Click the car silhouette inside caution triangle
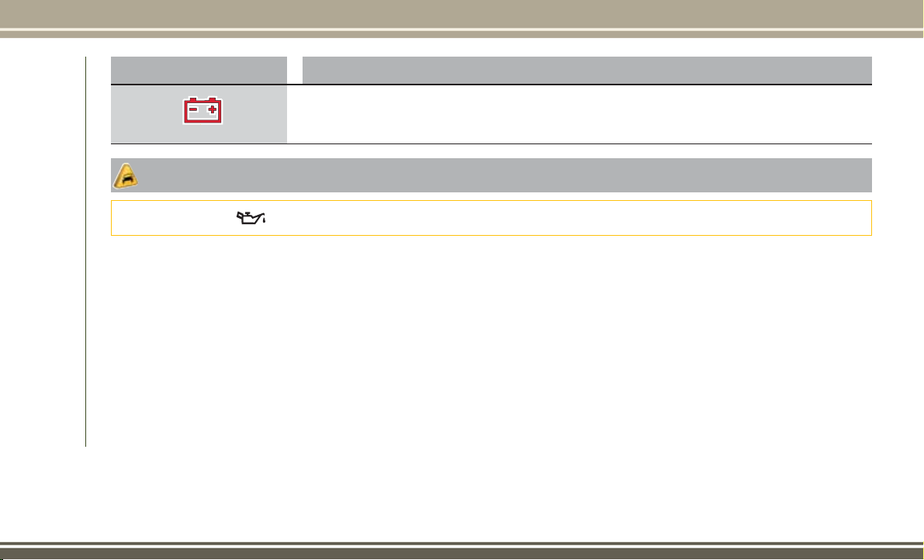Viewport: 924px width, 560px height. click(x=126, y=178)
